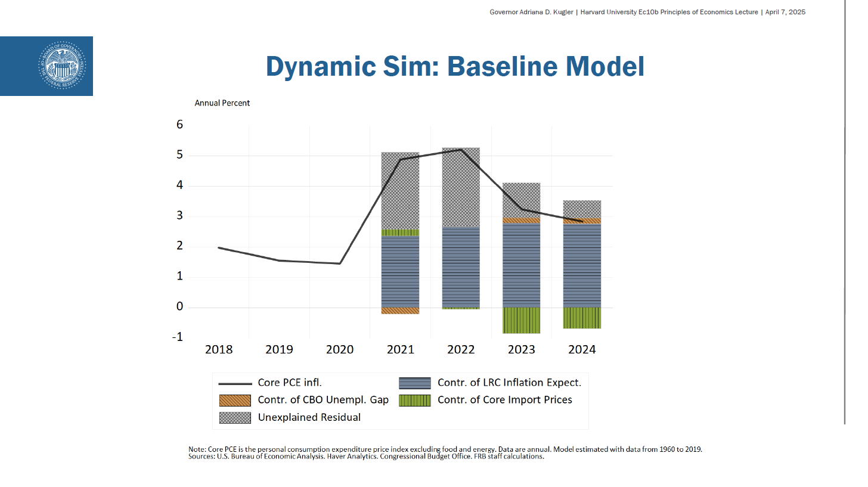This screenshot has height=487, width=868.
Task: Click the Unexplained Residual legend pattern icon
Action: tap(235, 417)
